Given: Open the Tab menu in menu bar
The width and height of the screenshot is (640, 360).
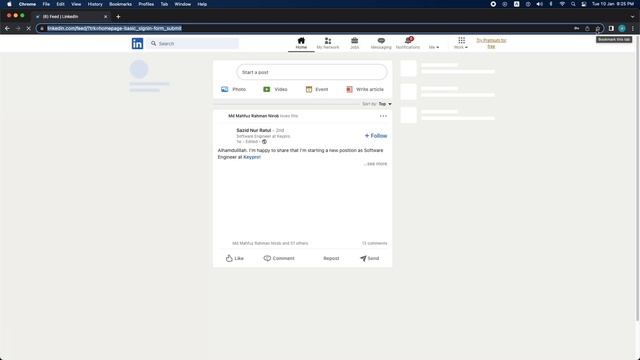Looking at the screenshot, I should point(164,4).
